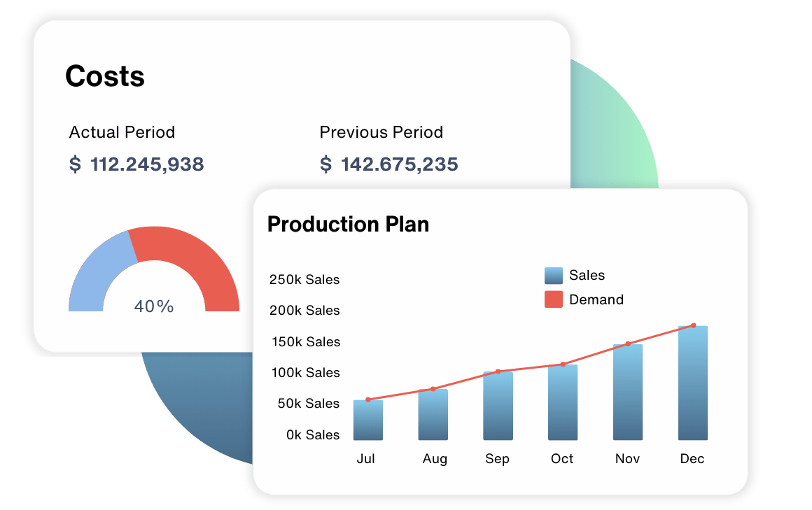This screenshot has height=510, width=812.
Task: Click the Aug sales bar
Action: [433, 415]
